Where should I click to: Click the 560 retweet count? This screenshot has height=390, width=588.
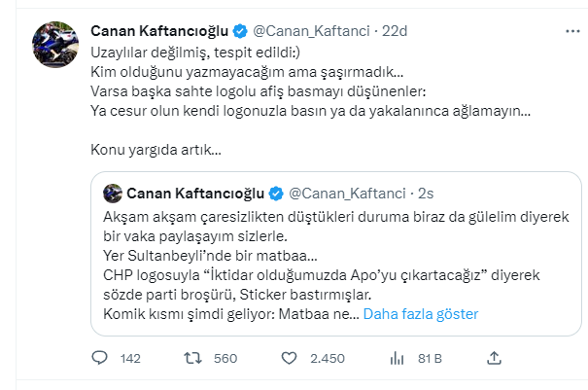pyautogui.click(x=225, y=359)
